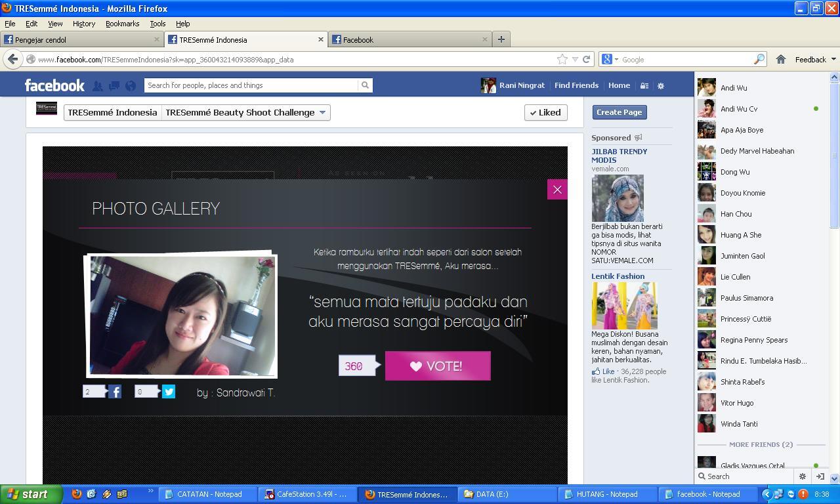Switch to the Pengejar cendol tab
This screenshot has width=840, height=504.
pyautogui.click(x=82, y=39)
